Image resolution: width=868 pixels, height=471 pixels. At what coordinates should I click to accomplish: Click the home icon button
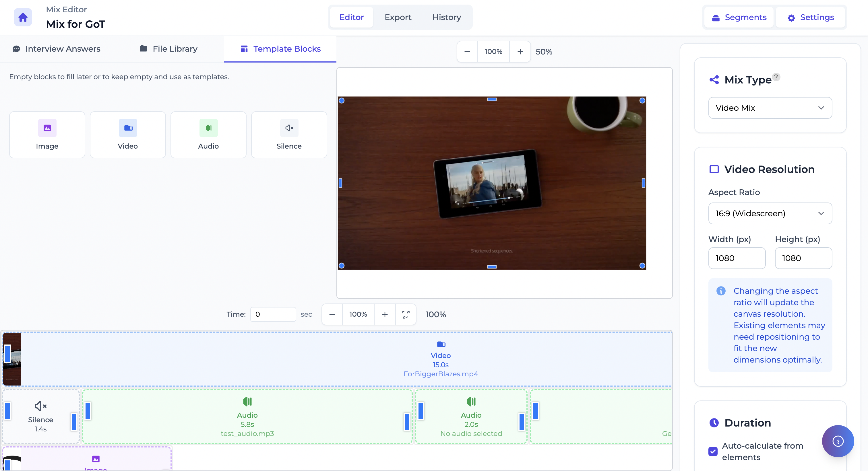click(23, 17)
